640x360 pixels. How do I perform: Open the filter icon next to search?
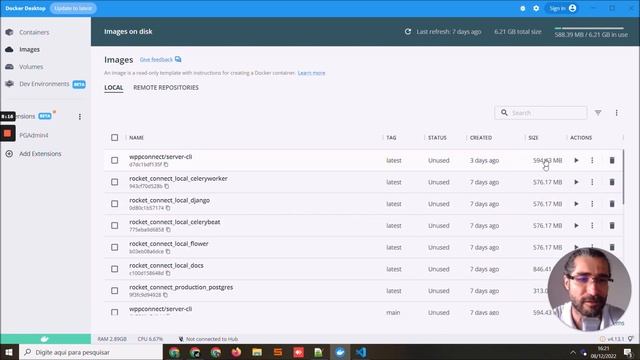click(x=598, y=113)
